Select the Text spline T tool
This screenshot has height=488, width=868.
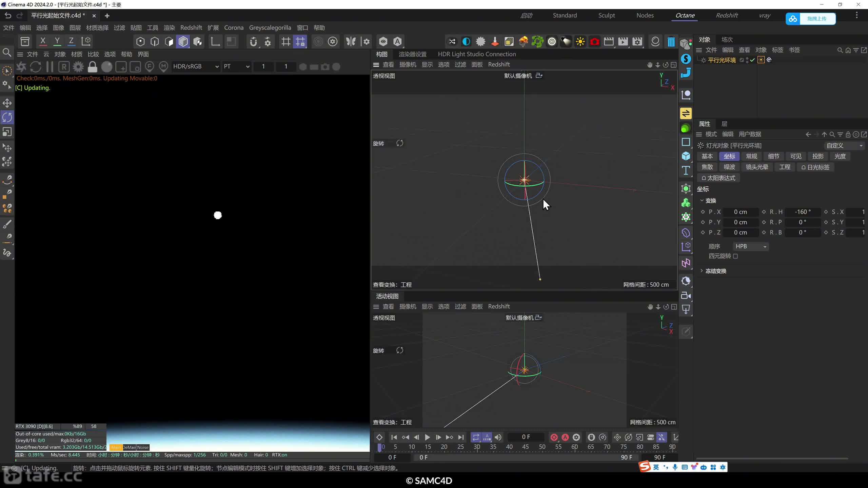686,170
